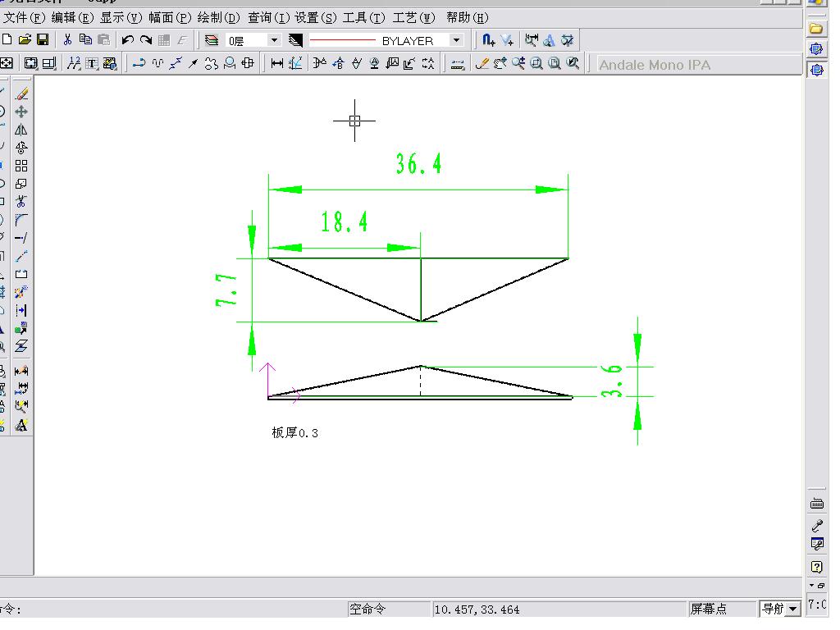Click the 屏幕点 status field
Screen dimensions: 840x630
[x=722, y=609]
